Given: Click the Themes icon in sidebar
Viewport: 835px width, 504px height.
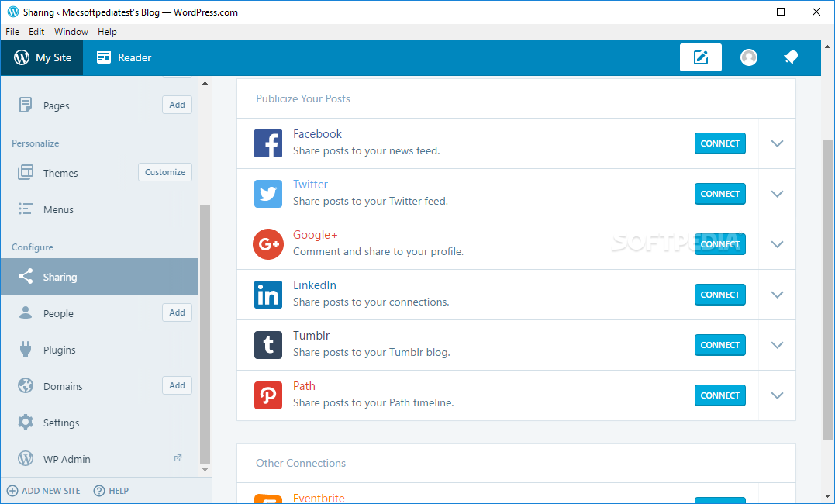Looking at the screenshot, I should point(25,172).
